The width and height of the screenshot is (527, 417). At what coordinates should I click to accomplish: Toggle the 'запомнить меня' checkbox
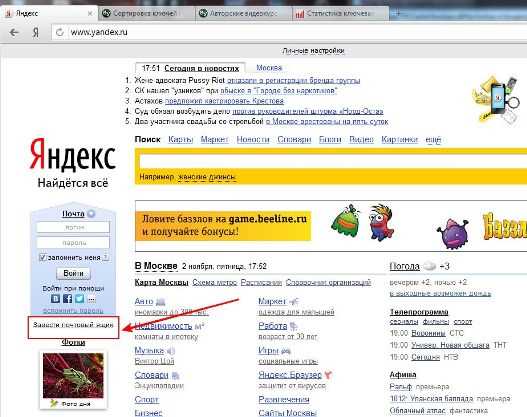point(42,257)
